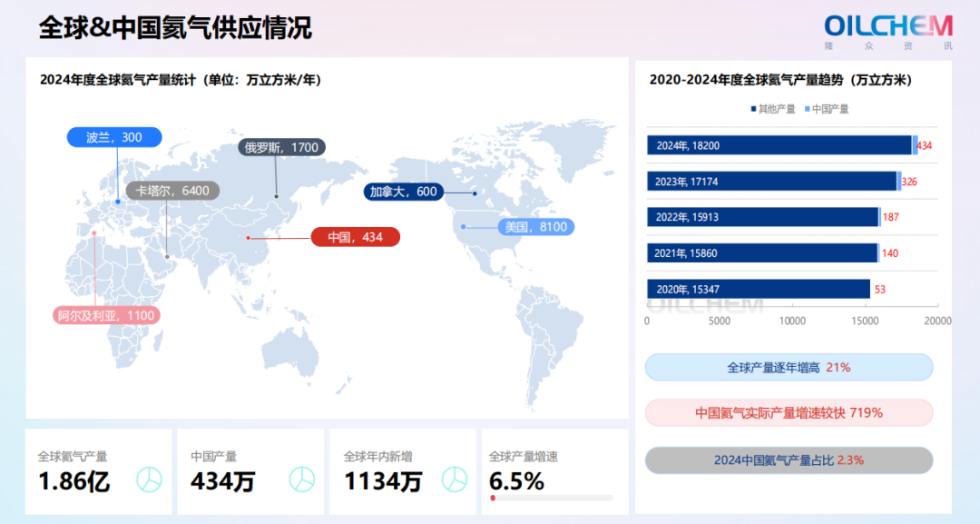The width and height of the screenshot is (980, 524).
Task: Toggle 其他产量 legend entry
Action: (772, 109)
